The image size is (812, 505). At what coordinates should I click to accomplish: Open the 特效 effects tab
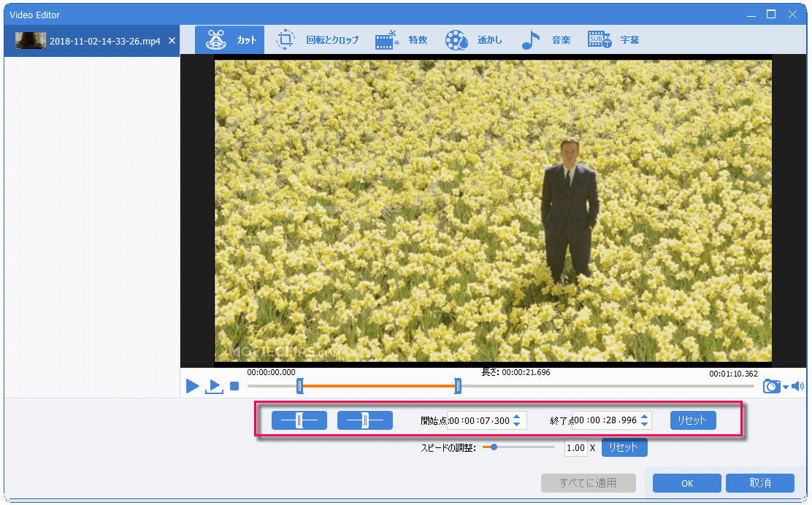point(402,40)
